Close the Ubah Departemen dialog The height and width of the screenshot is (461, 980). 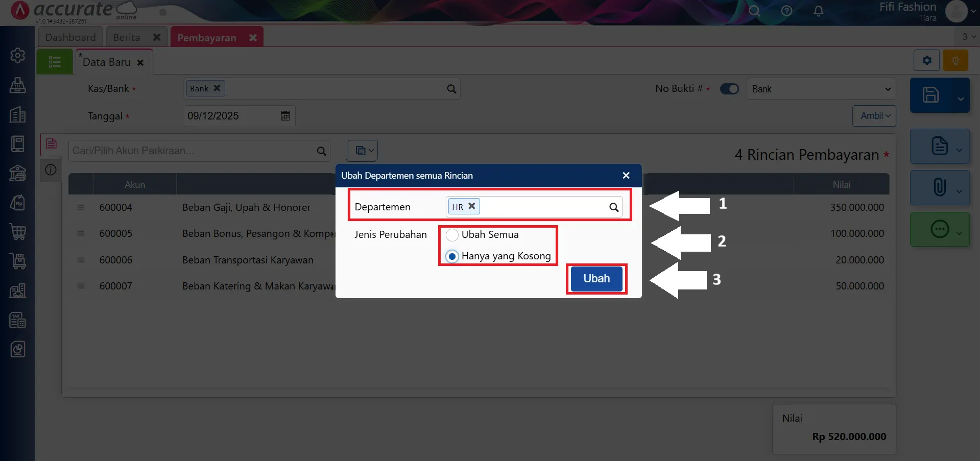626,175
